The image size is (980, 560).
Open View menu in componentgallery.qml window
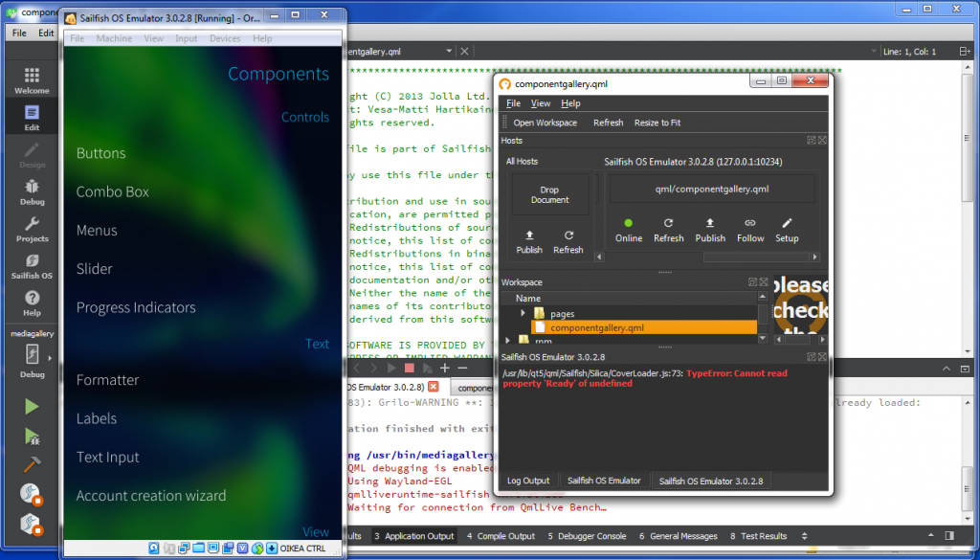541,103
